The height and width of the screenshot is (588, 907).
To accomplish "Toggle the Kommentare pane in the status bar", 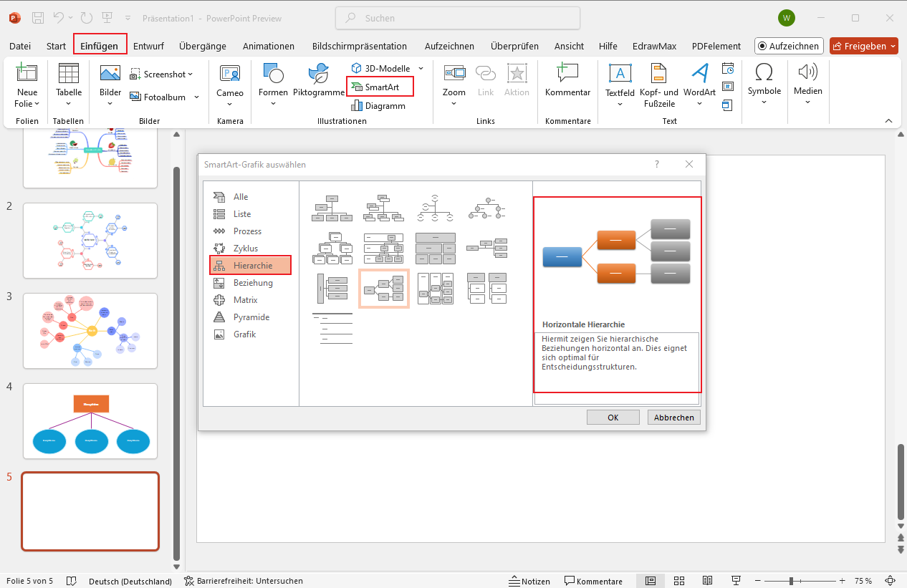I will click(x=593, y=581).
